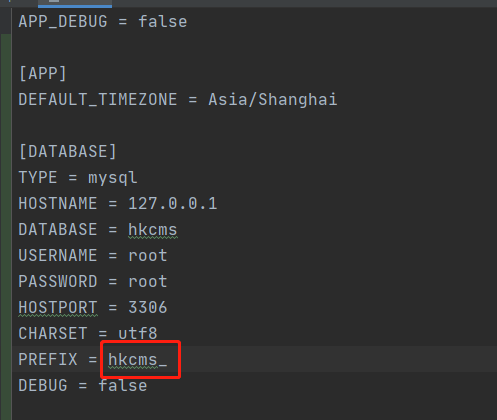Image resolution: width=497 pixels, height=420 pixels.
Task: Select the DEFAULT_TIMEZONE key
Action: point(98,99)
